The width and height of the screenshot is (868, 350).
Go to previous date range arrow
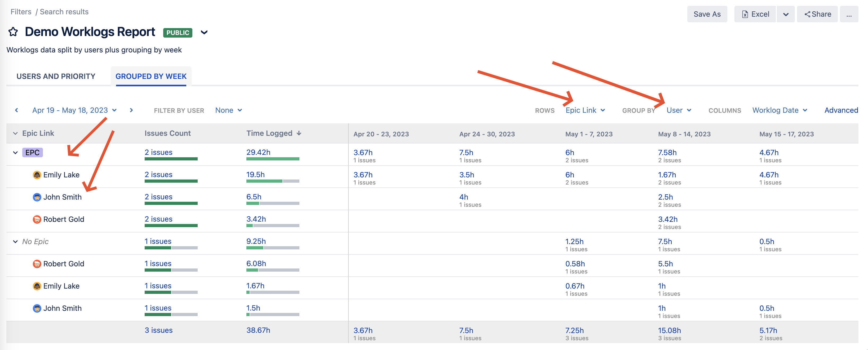pyautogui.click(x=16, y=110)
